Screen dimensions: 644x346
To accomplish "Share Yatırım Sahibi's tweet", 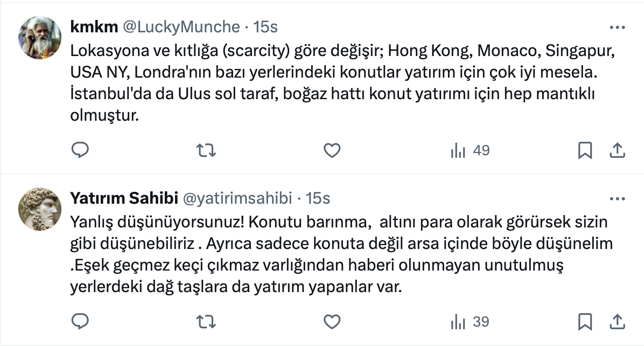I will click(x=617, y=322).
